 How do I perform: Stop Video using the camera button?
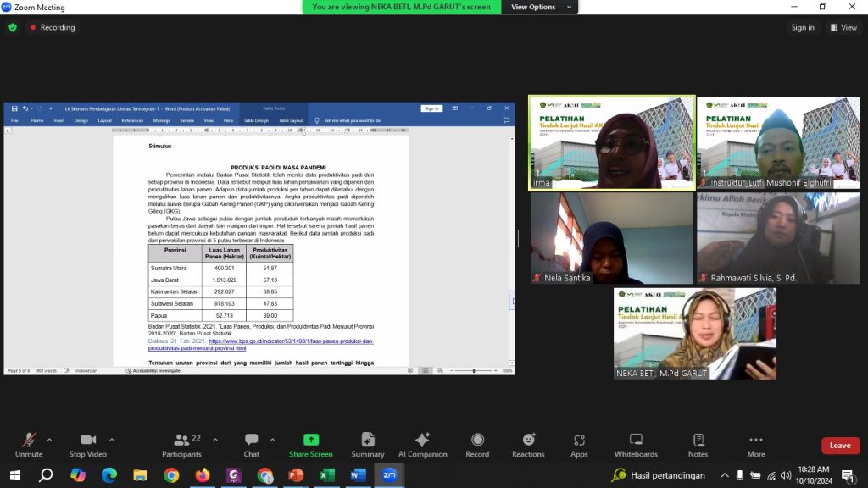click(88, 443)
